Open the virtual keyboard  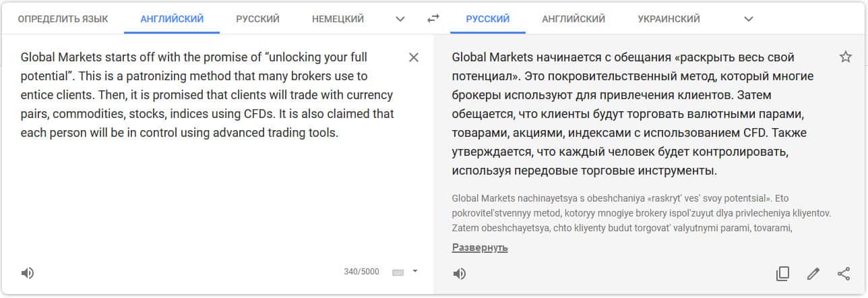pyautogui.click(x=398, y=272)
